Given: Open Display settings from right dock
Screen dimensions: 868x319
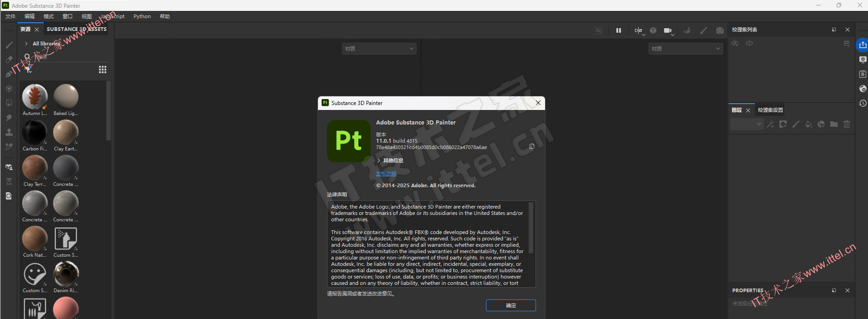Looking at the screenshot, I should (863, 60).
